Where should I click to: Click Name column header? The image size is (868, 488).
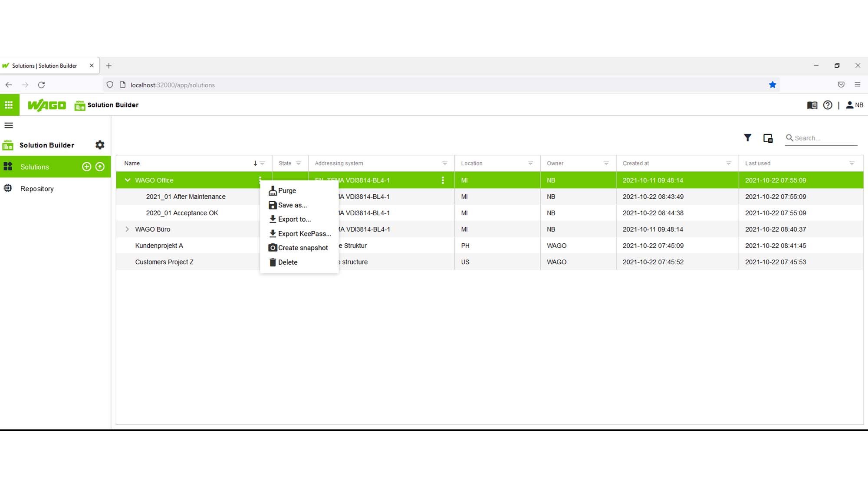coord(132,164)
